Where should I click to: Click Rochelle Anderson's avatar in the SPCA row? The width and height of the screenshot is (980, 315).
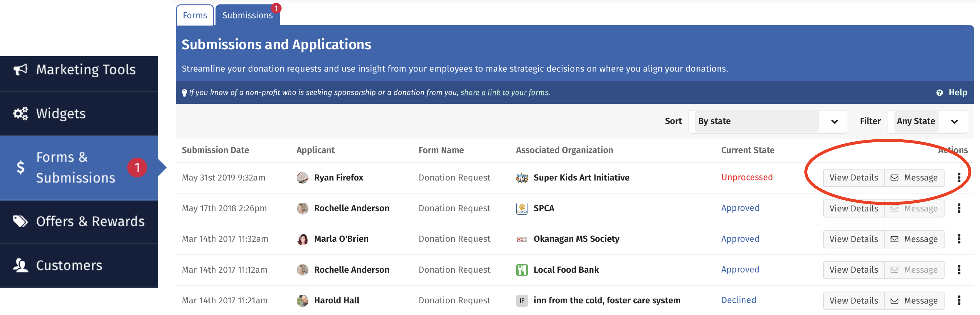[x=302, y=208]
